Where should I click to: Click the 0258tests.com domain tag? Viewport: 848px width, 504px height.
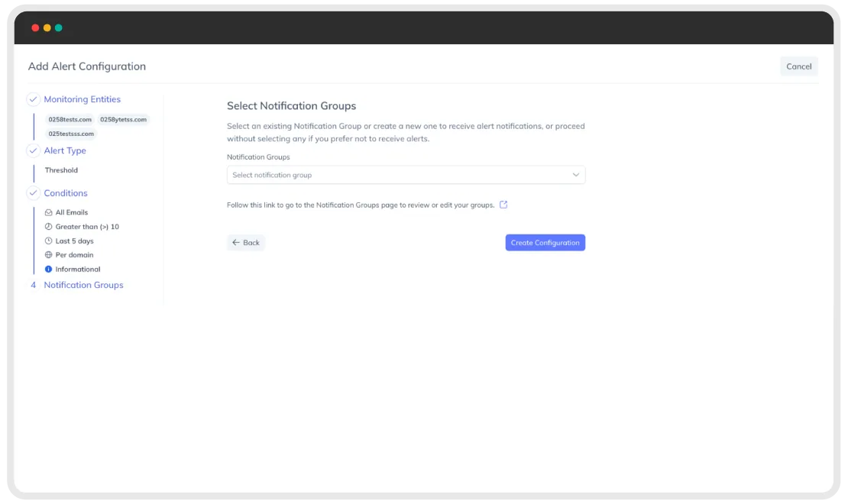point(70,120)
